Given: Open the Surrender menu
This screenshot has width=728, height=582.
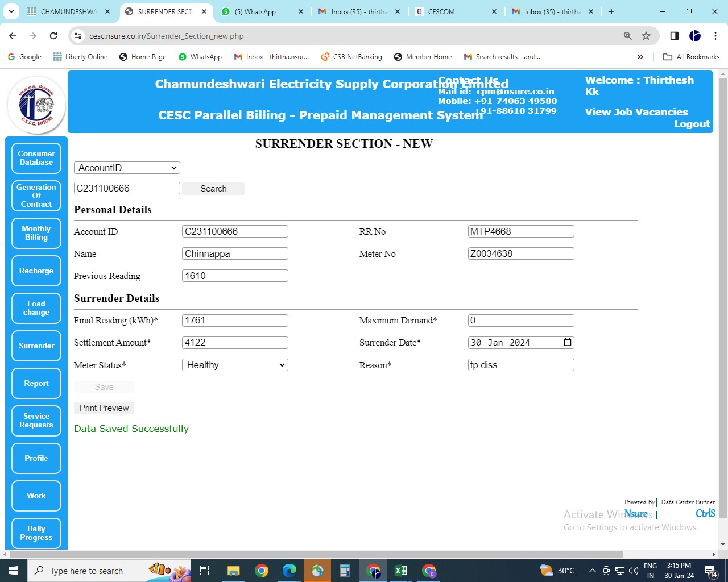Looking at the screenshot, I should coord(36,346).
